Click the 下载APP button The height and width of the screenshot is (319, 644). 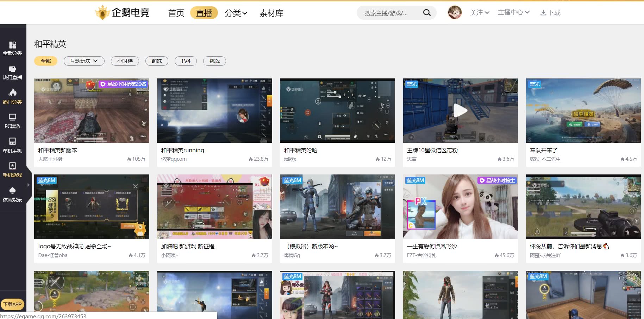point(12,304)
